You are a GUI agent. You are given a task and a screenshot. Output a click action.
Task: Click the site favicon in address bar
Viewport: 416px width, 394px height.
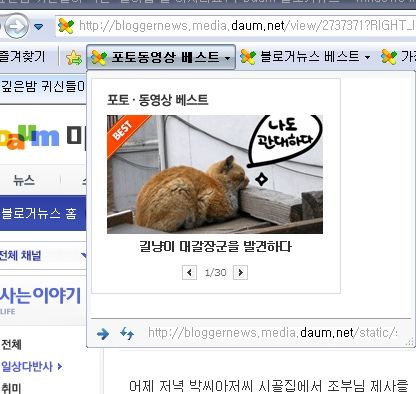click(66, 26)
